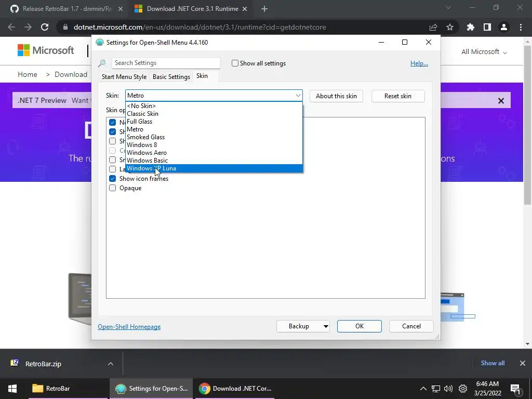Close the Chrome downloads bar
This screenshot has height=399, width=532.
tap(523, 363)
